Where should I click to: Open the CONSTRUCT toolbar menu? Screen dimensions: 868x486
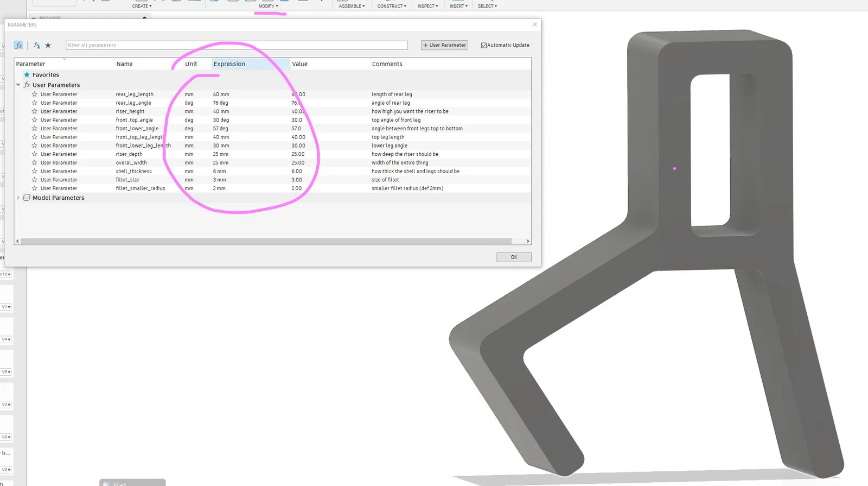point(392,6)
